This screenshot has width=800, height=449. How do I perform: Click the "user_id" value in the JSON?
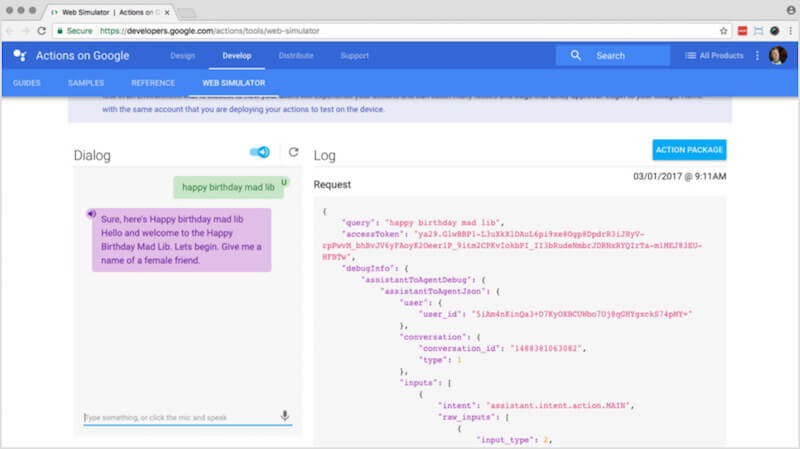pyautogui.click(x=582, y=314)
